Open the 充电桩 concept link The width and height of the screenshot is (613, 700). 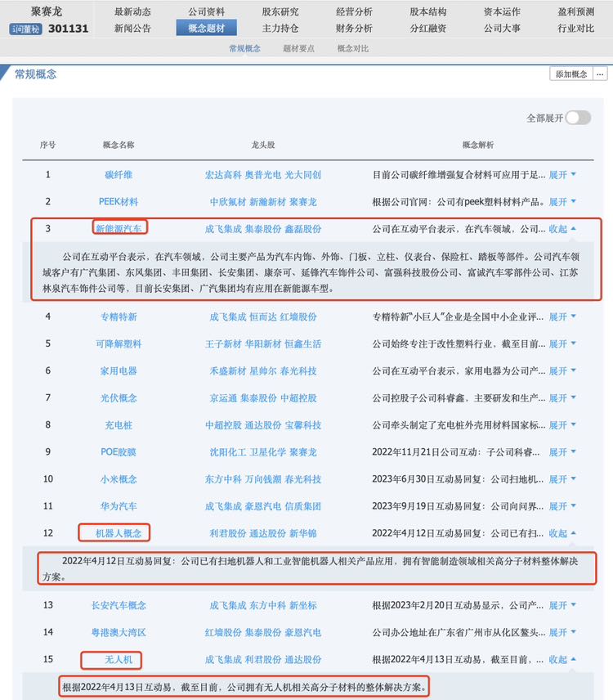click(119, 425)
